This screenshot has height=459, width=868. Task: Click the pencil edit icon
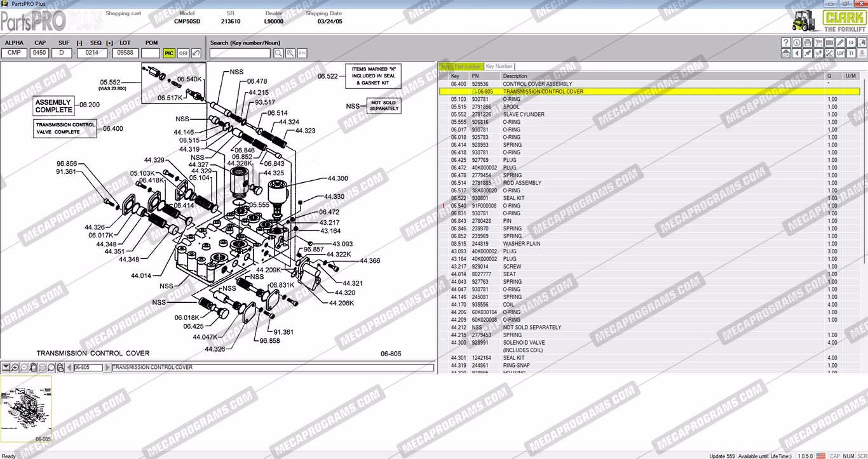point(841,43)
